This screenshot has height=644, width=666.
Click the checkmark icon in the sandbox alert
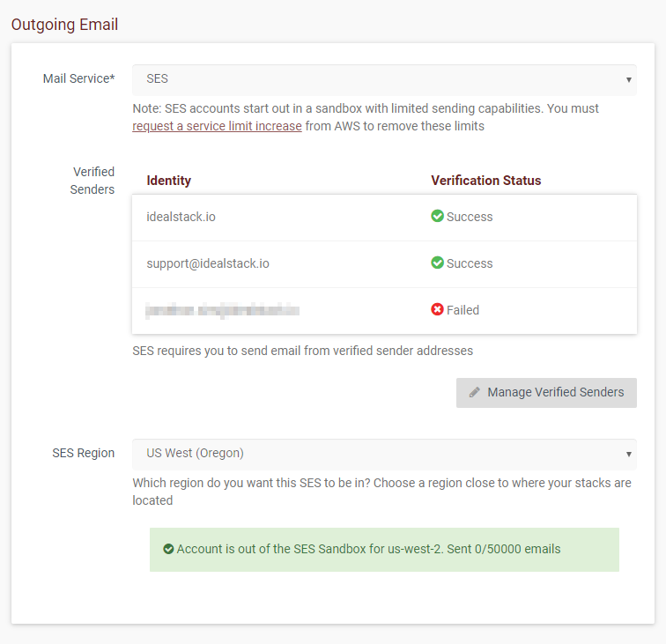coord(168,549)
